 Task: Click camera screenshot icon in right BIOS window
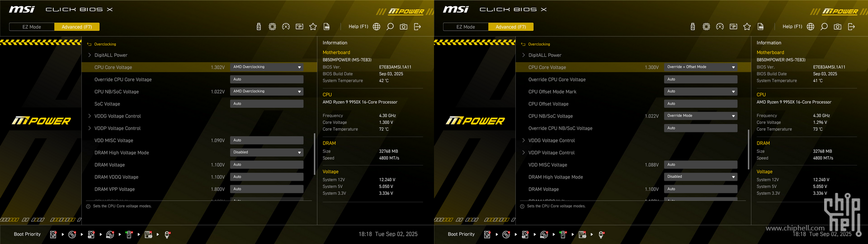pyautogui.click(x=838, y=27)
